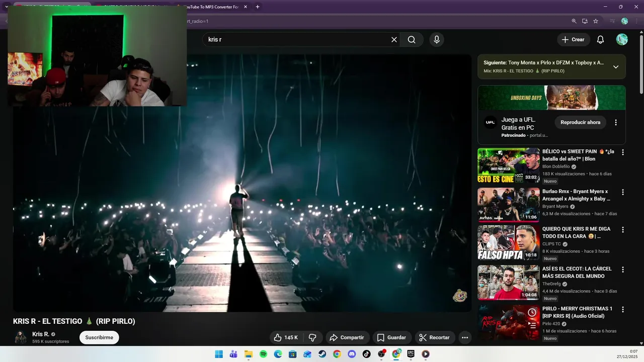The height and width of the screenshot is (362, 644).
Task: Open the Bryant Myers channel name
Action: coord(555,206)
